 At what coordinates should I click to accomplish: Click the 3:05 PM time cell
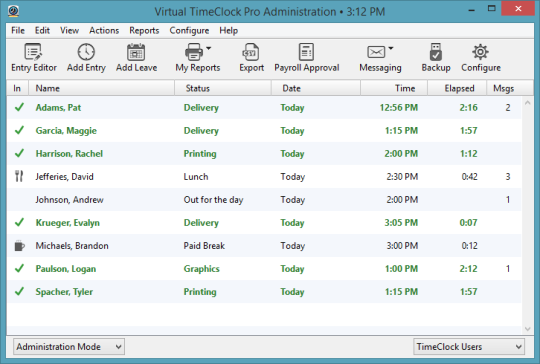coord(401,223)
